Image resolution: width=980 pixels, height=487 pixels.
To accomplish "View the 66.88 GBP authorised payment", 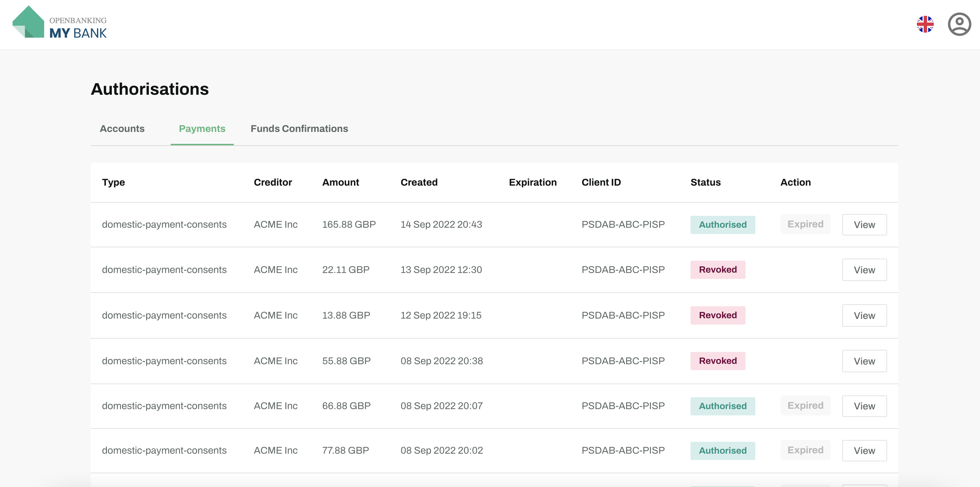I will 864,406.
